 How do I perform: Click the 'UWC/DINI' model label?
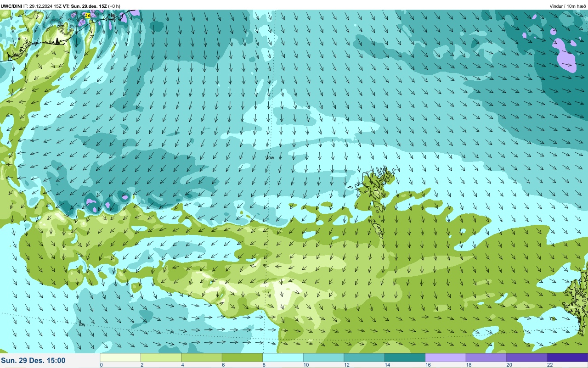pos(11,6)
